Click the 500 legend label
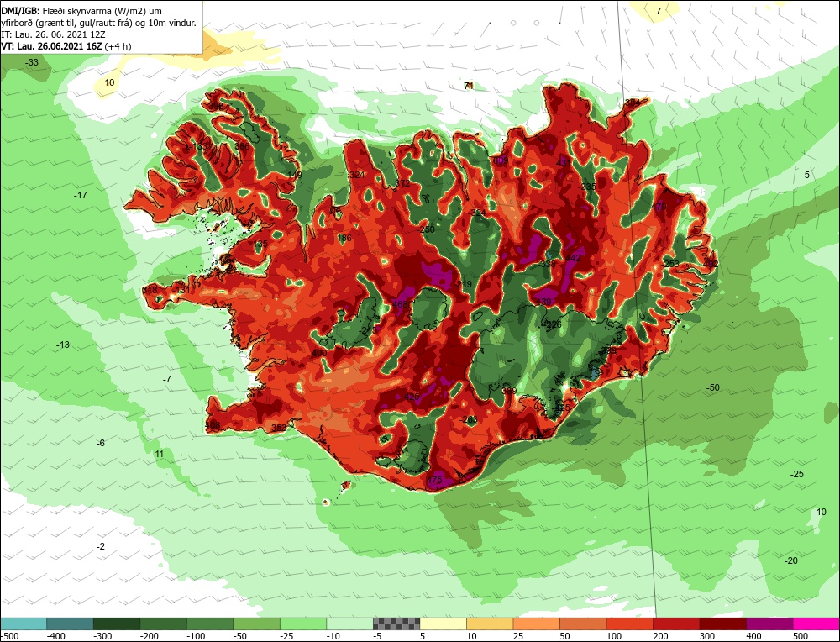 801,636
